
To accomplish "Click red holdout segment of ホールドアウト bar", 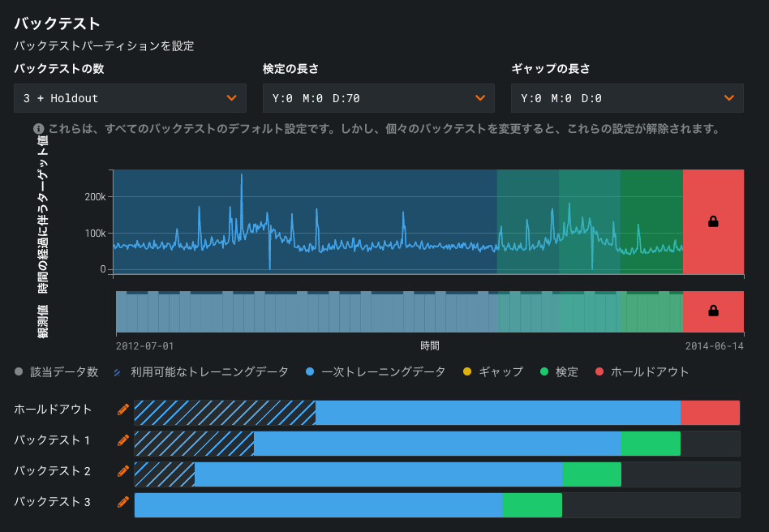I will point(710,413).
